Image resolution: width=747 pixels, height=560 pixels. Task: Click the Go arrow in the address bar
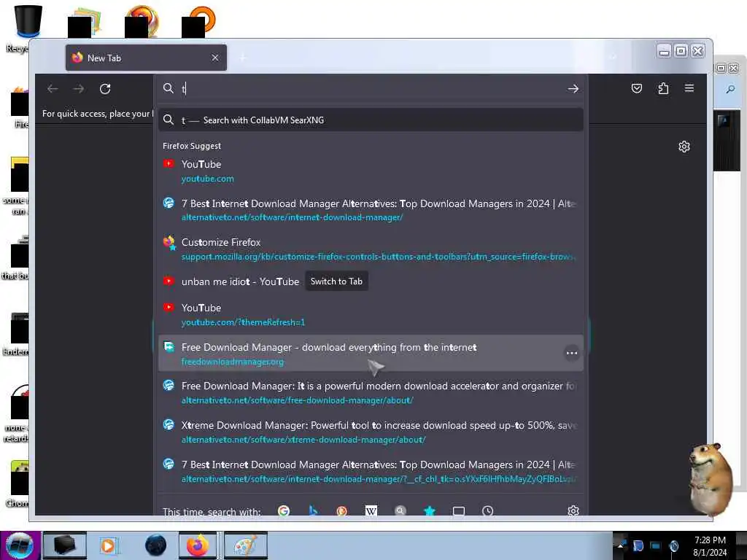pyautogui.click(x=573, y=89)
